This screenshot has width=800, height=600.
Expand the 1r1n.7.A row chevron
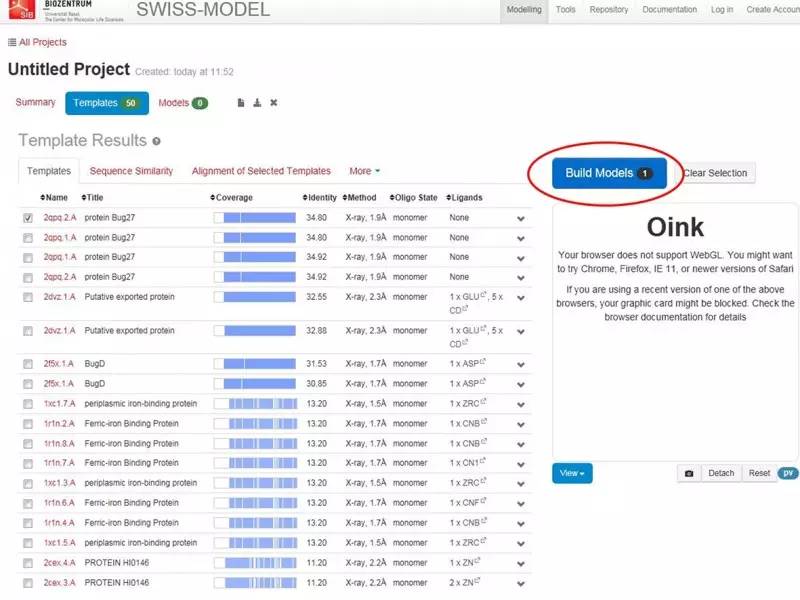tap(520, 464)
